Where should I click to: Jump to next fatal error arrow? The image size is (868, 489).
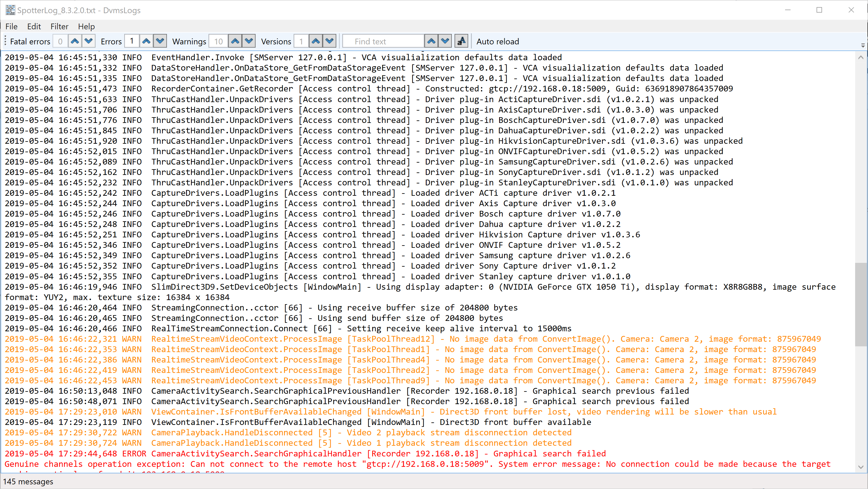(x=89, y=41)
